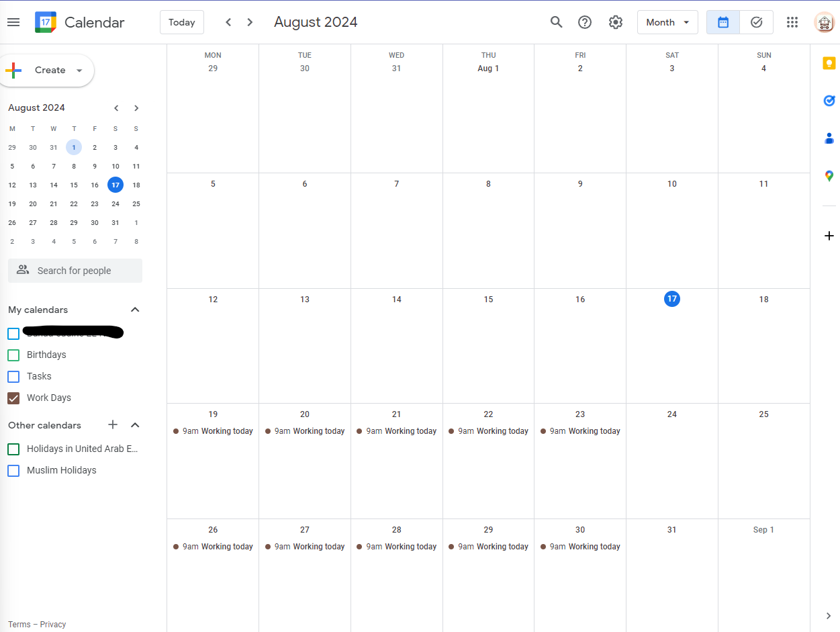Select today's date 17 in main grid
The width and height of the screenshot is (840, 632).
point(672,299)
